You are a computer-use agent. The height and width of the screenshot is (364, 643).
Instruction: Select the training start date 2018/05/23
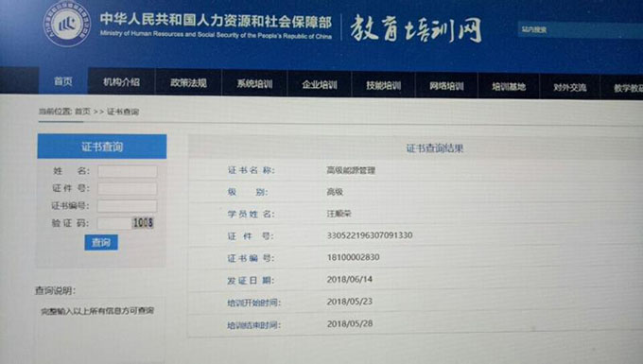click(x=350, y=302)
